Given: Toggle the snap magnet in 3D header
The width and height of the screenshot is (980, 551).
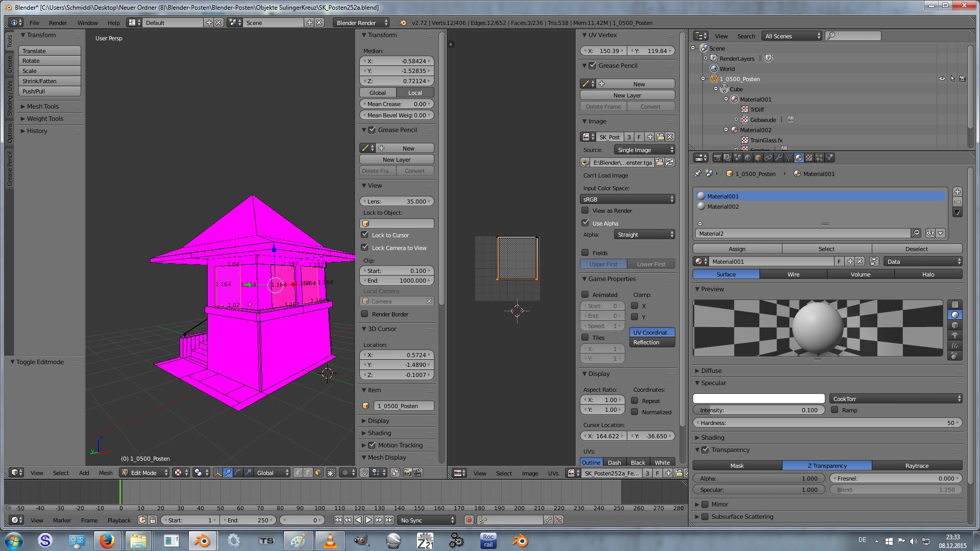Looking at the screenshot, I should coord(364,472).
